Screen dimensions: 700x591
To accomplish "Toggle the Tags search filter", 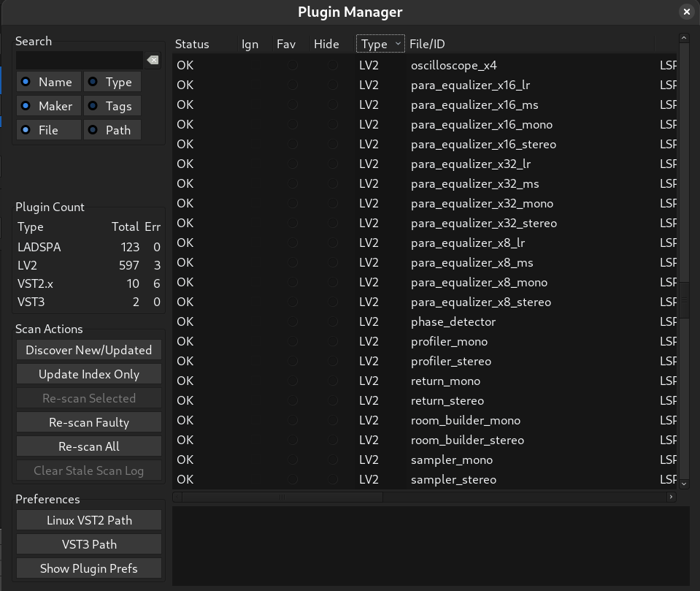I will tap(112, 106).
